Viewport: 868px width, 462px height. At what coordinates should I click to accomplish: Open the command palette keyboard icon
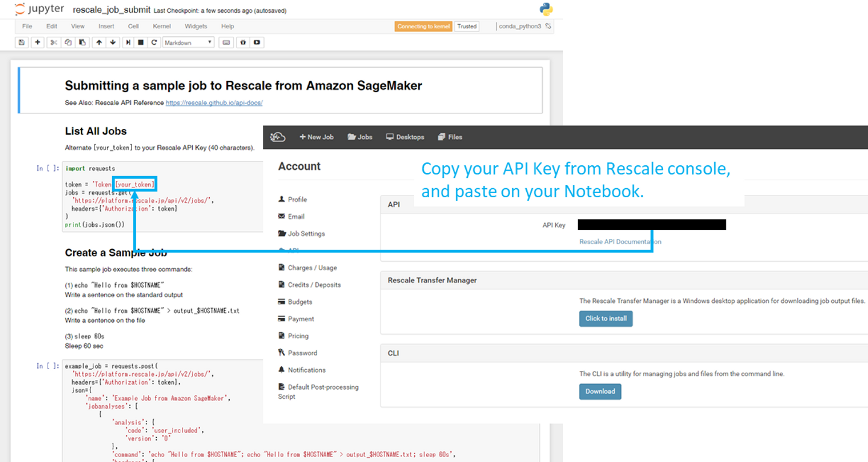(x=226, y=42)
